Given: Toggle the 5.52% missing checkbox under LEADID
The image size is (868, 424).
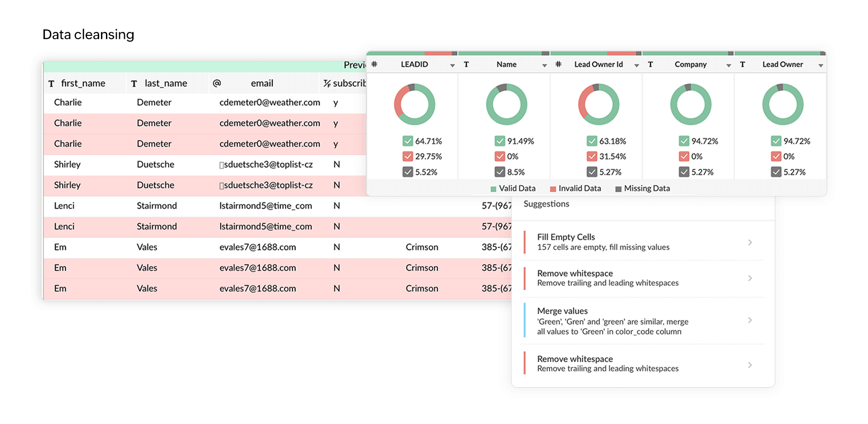Looking at the screenshot, I should [x=408, y=172].
